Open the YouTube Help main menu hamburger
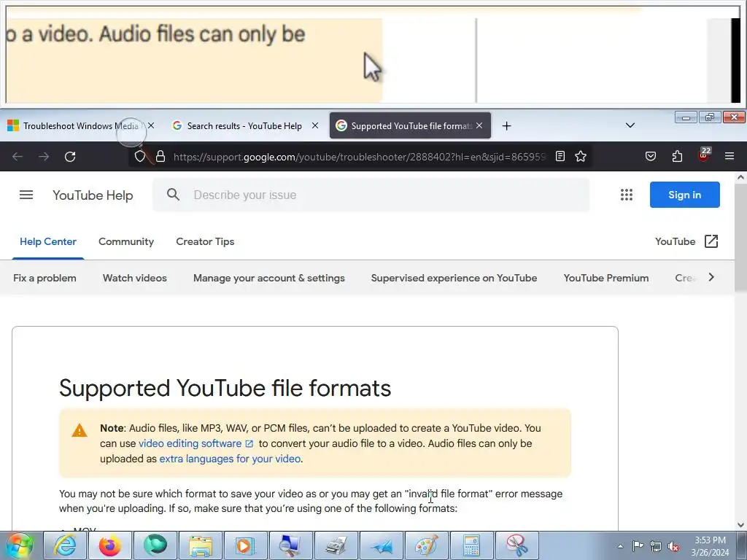This screenshot has width=747, height=560. 26,195
